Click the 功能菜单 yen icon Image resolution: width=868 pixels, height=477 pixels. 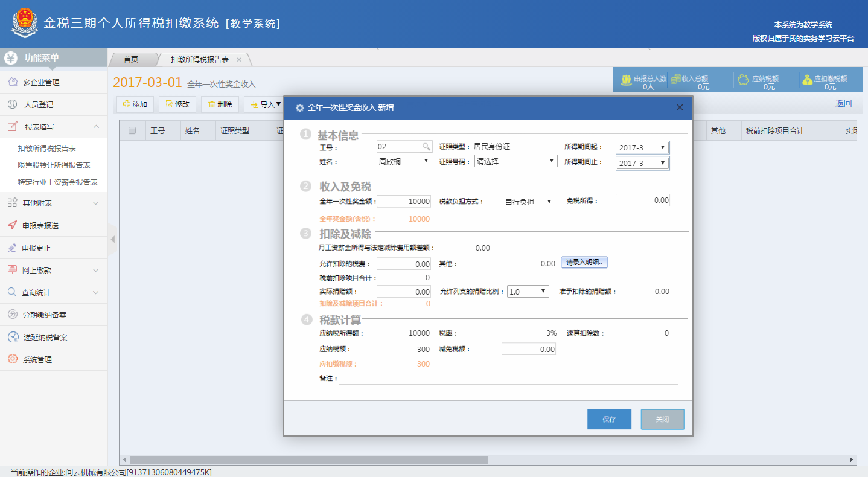10,58
